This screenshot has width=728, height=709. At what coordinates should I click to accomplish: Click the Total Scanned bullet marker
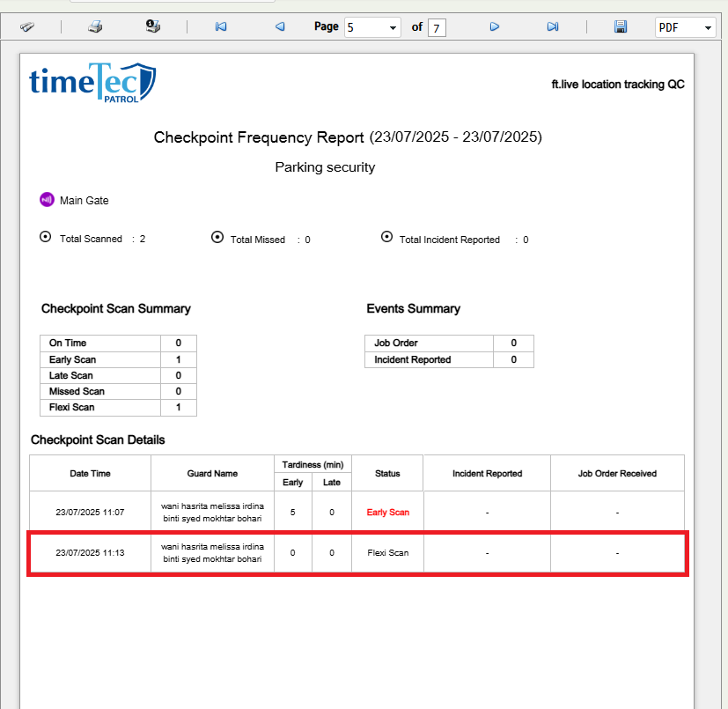point(46,237)
